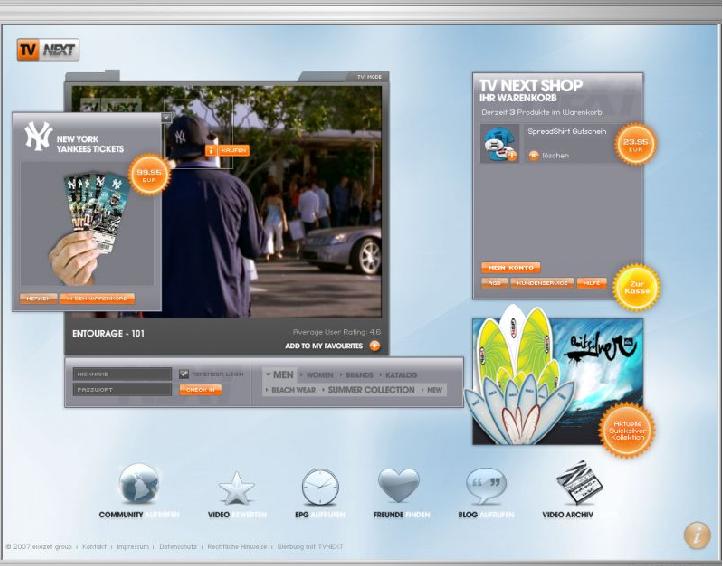Click the 99.95 EUR price badge
Image resolution: width=723 pixels, height=566 pixels.
coord(148,174)
